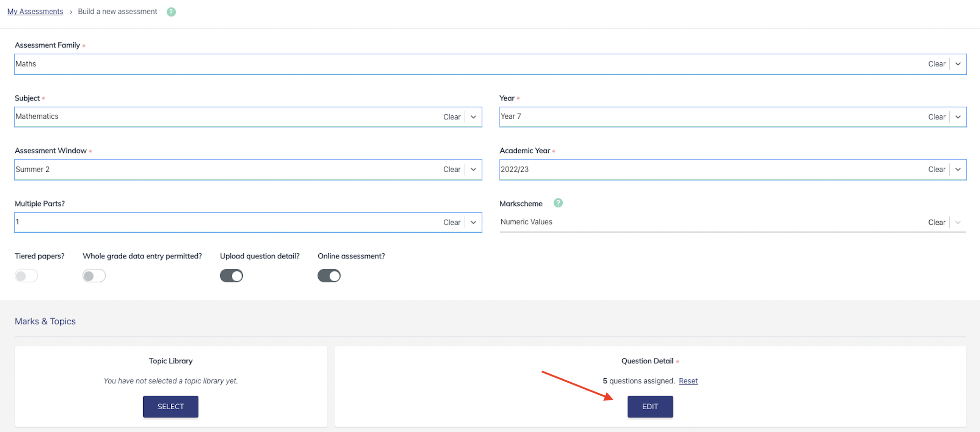Toggle the Tiered papers switch

(x=26, y=276)
